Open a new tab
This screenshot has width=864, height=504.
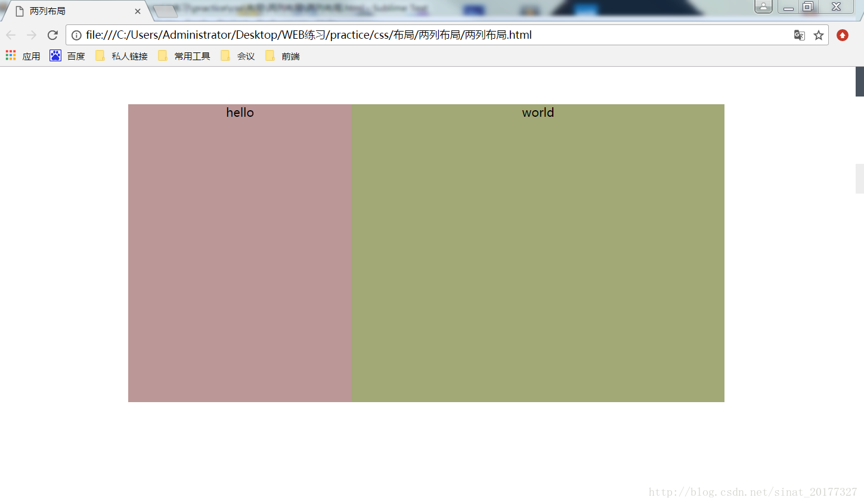[x=165, y=11]
